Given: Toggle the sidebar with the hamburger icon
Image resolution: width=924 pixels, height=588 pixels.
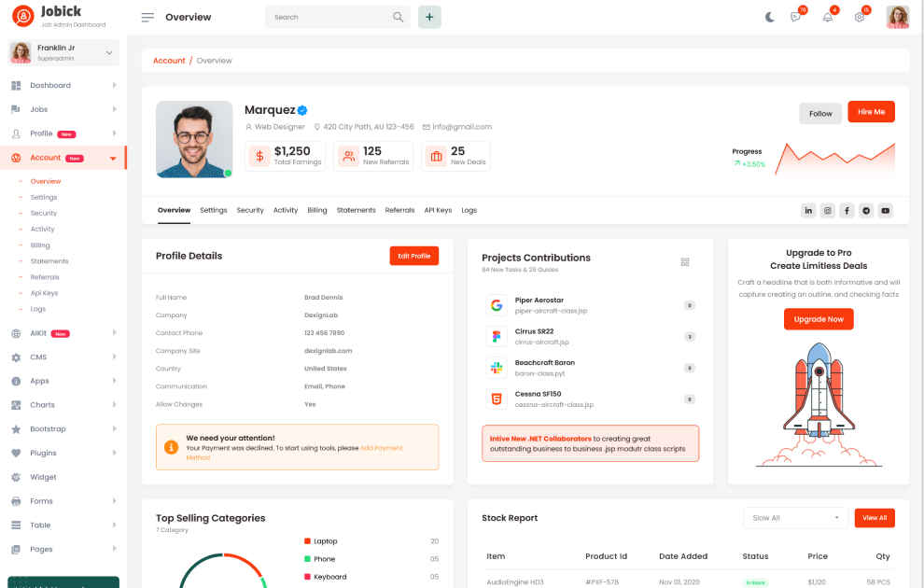Looking at the screenshot, I should click(x=147, y=17).
